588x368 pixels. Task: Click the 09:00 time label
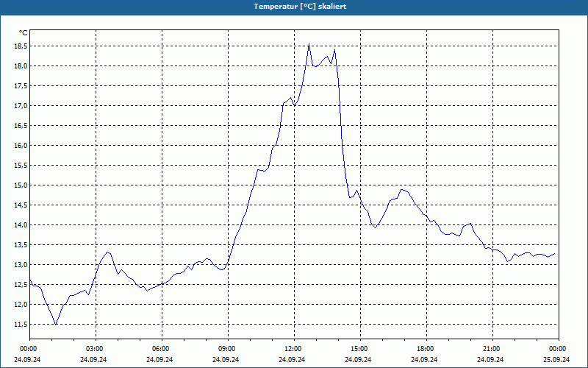click(x=228, y=349)
